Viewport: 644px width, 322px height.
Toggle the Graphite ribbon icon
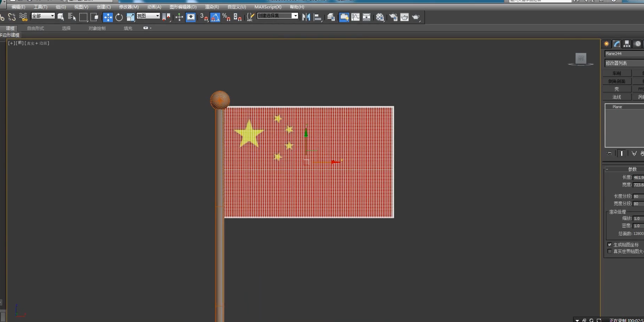(344, 17)
